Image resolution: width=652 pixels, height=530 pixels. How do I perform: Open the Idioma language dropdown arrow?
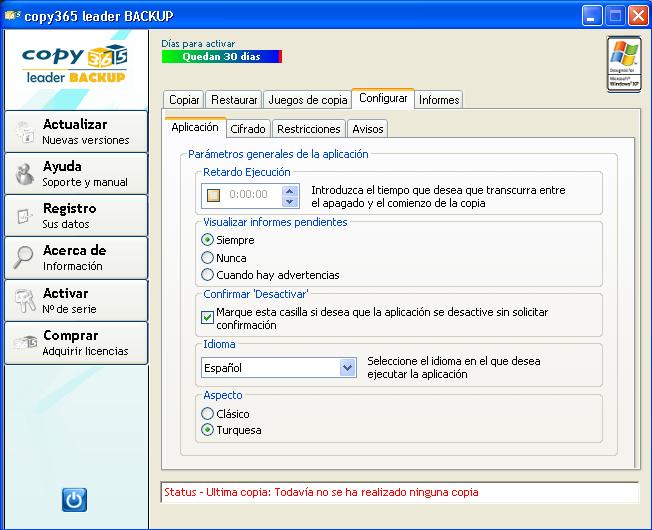[347, 368]
